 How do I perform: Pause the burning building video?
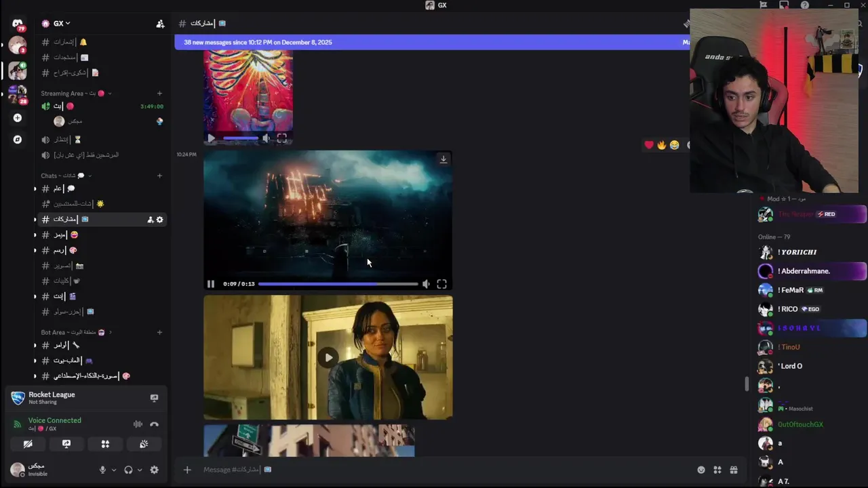click(211, 284)
